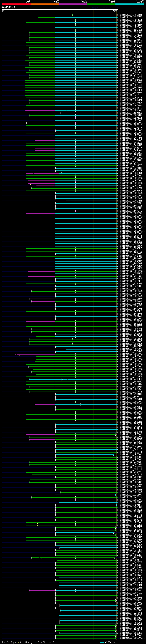
Task: Select hit label UniRef100_Q4SLE2
Action: (x=131, y=525)
